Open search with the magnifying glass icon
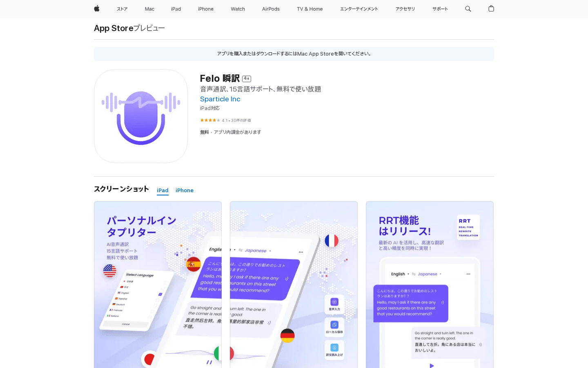Screen dimensions: 588x368 coord(468,9)
